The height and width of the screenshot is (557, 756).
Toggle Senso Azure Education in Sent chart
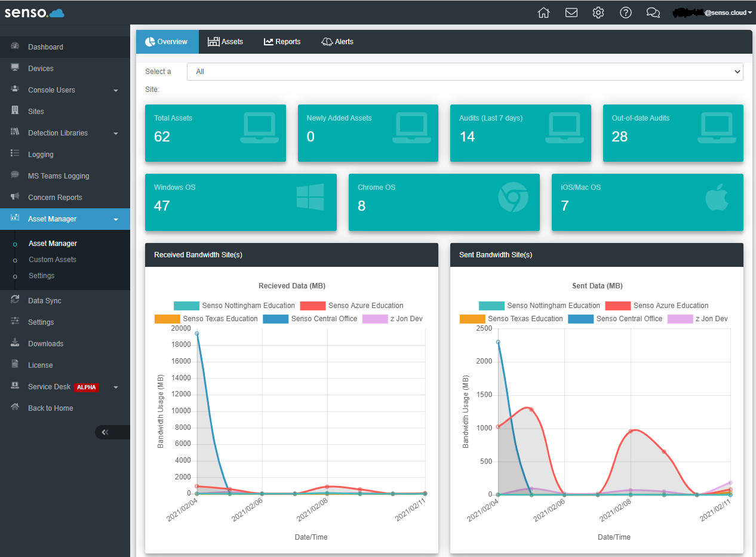(x=657, y=306)
